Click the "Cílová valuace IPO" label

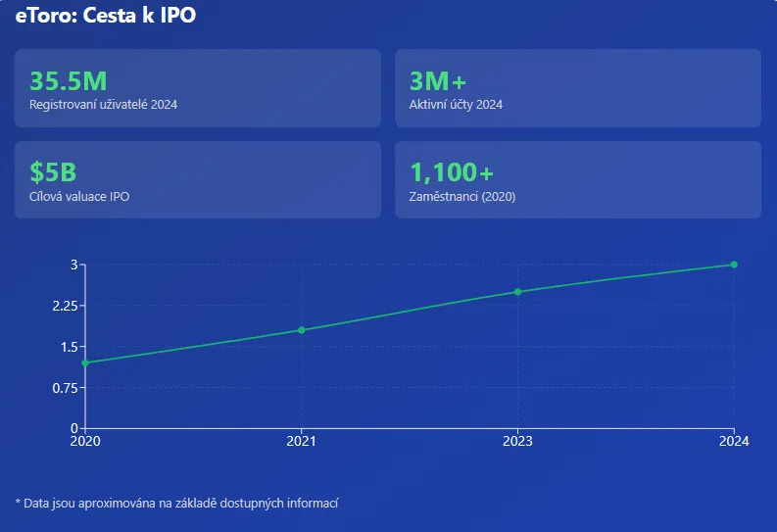[x=79, y=196]
